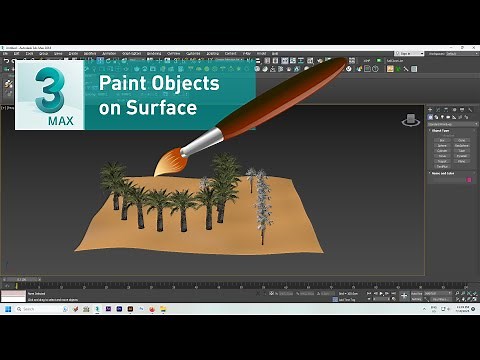480x360 pixels.
Task: Open the Utilities tab in command panel
Action: (x=470, y=109)
